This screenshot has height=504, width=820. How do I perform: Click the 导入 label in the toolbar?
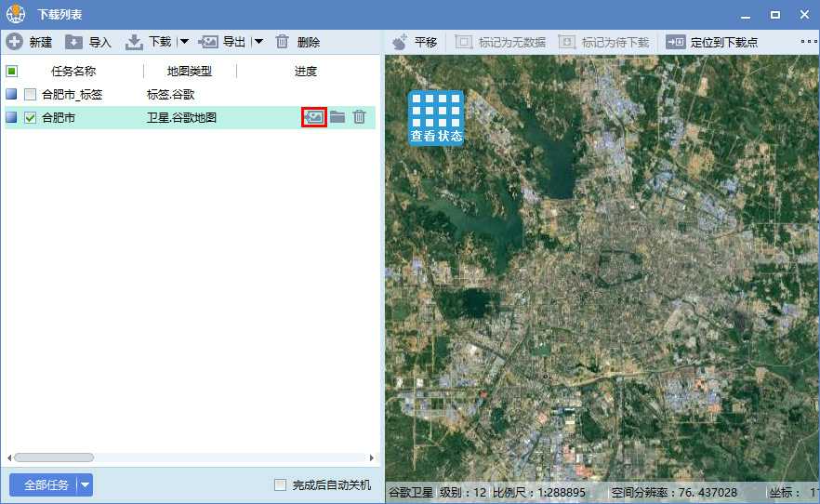[x=99, y=43]
